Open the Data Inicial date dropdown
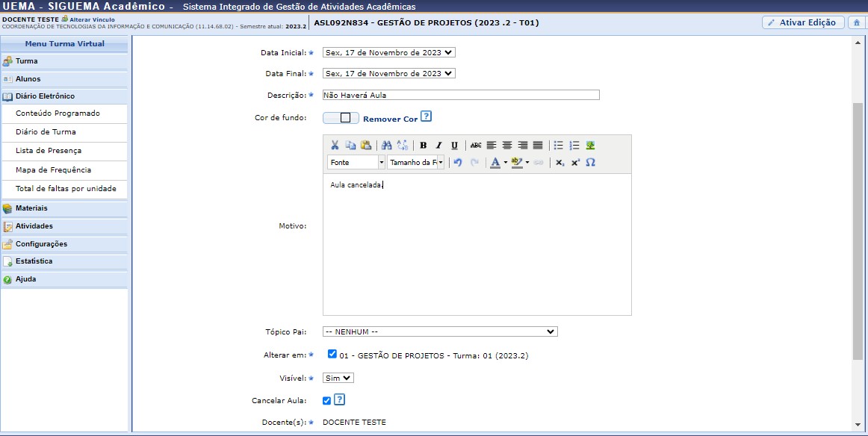The height and width of the screenshot is (436, 868). click(388, 53)
